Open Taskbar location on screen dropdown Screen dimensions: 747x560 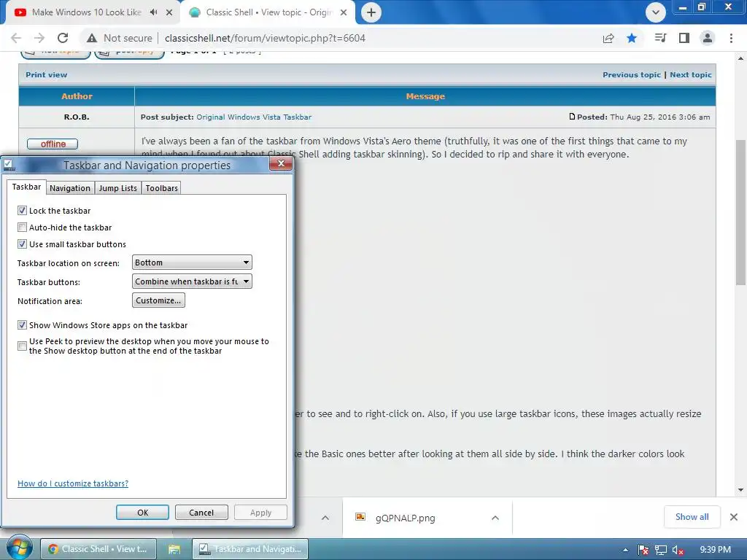[192, 262]
